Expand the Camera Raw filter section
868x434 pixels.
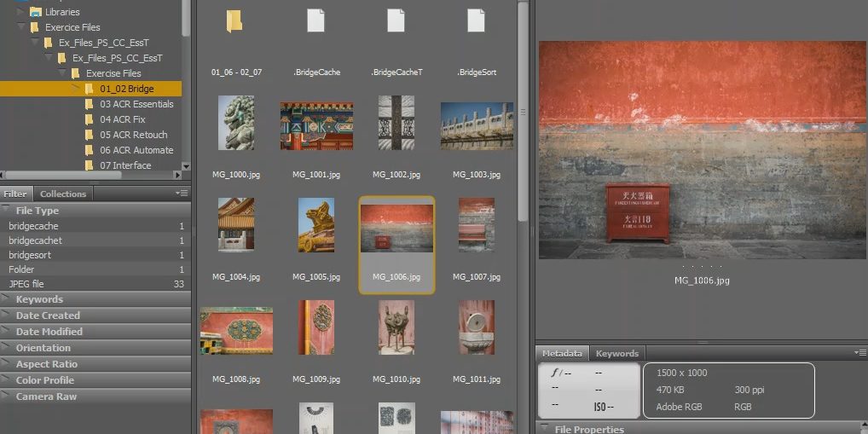46,396
